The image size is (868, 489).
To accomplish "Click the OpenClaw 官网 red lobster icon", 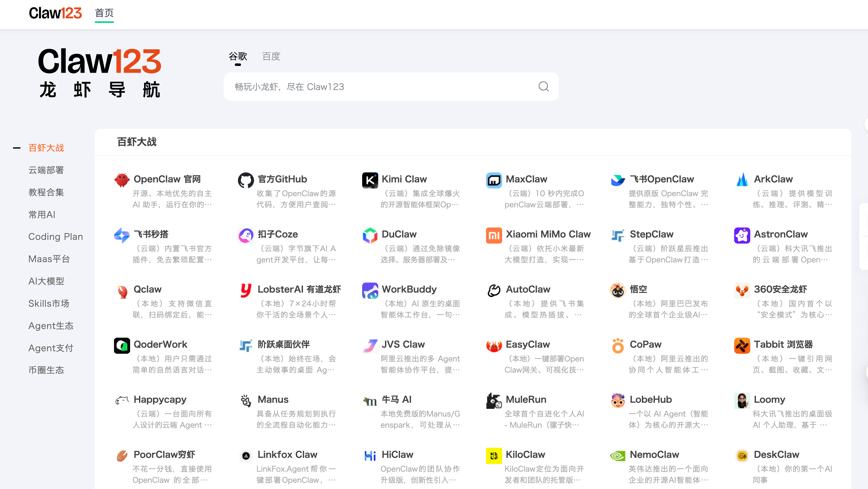I will click(x=122, y=180).
